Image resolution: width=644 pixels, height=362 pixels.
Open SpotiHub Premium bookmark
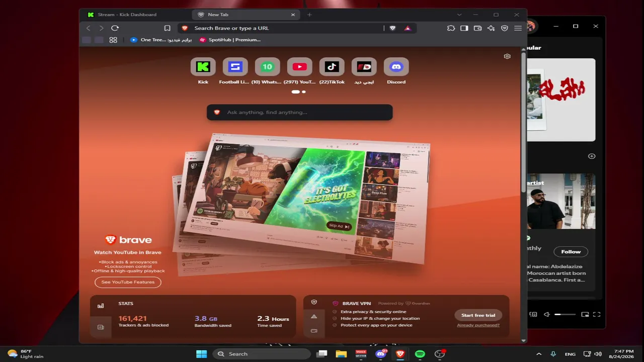pyautogui.click(x=230, y=40)
